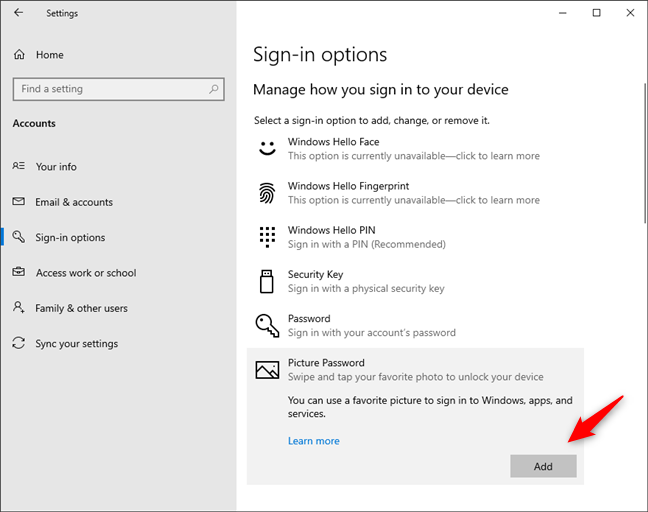Click the Picture Password image icon
This screenshot has width=648, height=512.
pyautogui.click(x=267, y=370)
